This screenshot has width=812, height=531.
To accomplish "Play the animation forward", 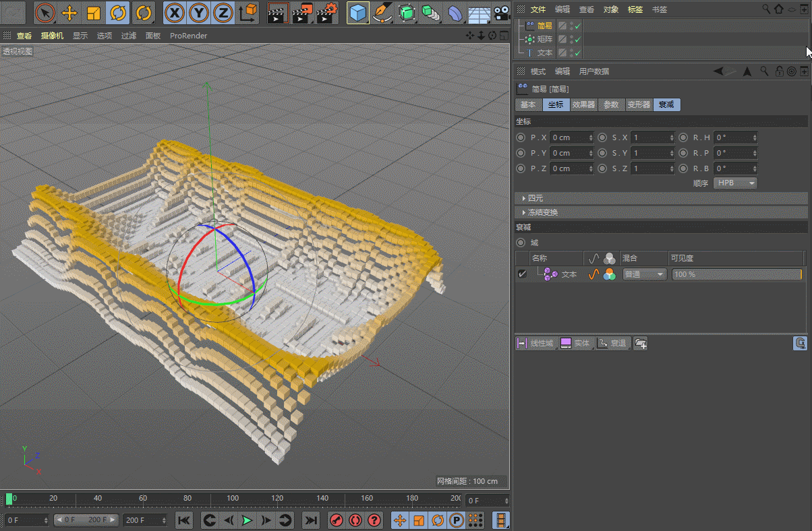I will point(247,520).
